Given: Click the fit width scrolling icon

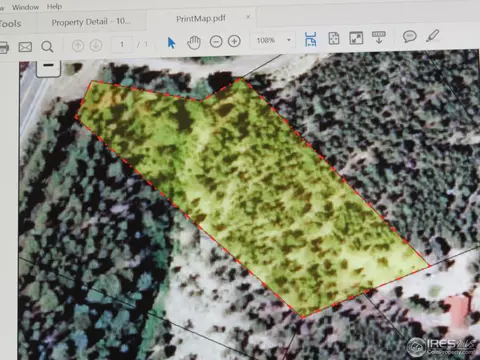Looking at the screenshot, I should pyautogui.click(x=310, y=39).
